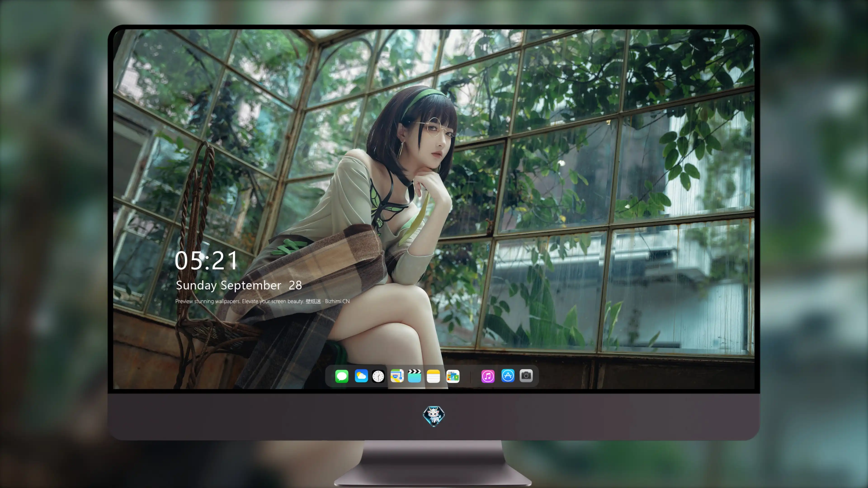The height and width of the screenshot is (488, 868).
Task: Launch the Videos clapperboard app
Action: (414, 376)
